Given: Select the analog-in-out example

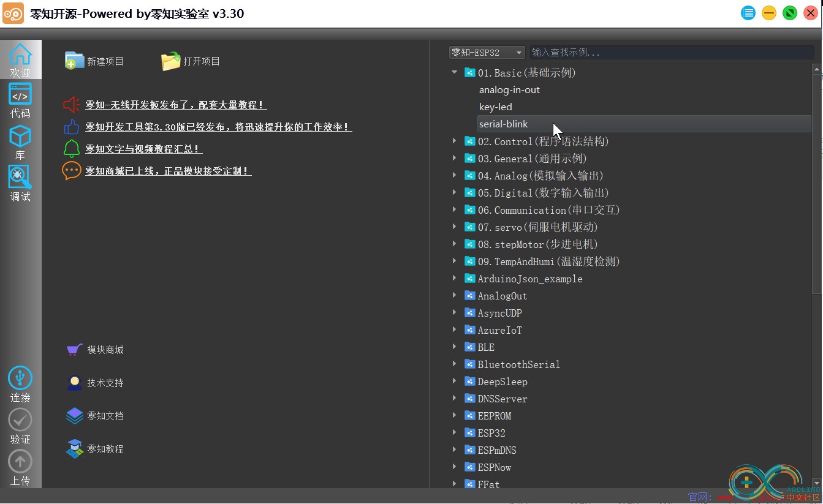Looking at the screenshot, I should click(x=509, y=90).
